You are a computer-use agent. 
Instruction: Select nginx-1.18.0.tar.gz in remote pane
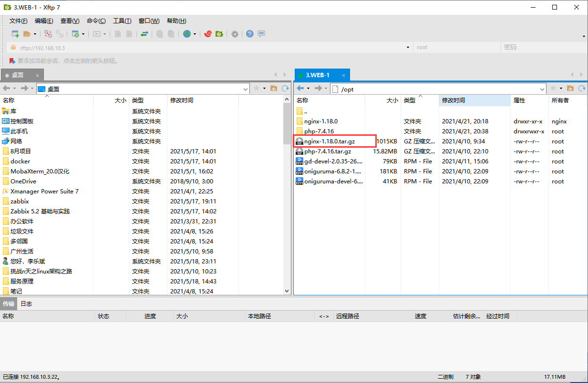click(x=330, y=141)
